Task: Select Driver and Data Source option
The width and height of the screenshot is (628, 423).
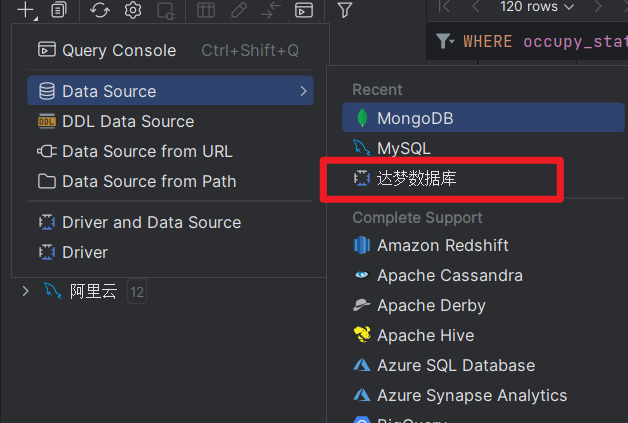Action: (151, 222)
